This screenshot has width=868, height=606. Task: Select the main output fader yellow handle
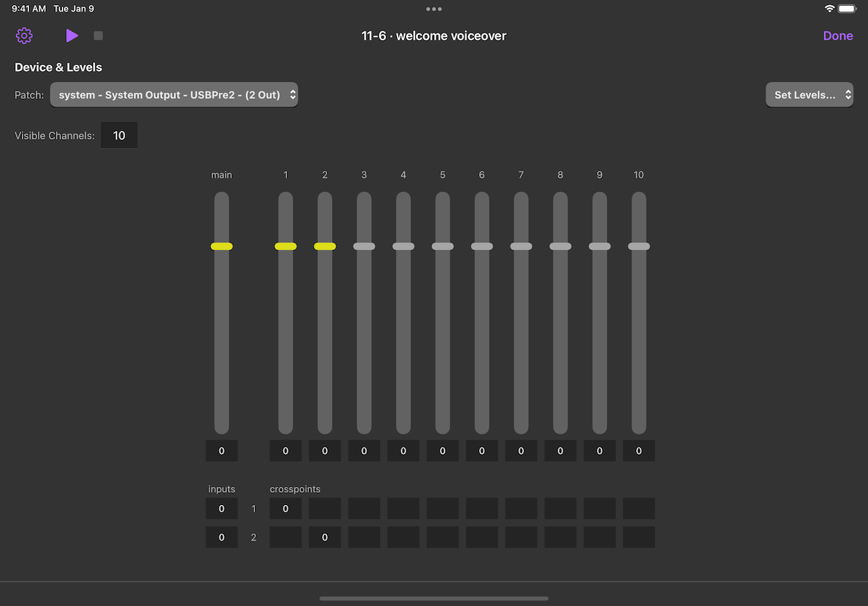coord(221,246)
